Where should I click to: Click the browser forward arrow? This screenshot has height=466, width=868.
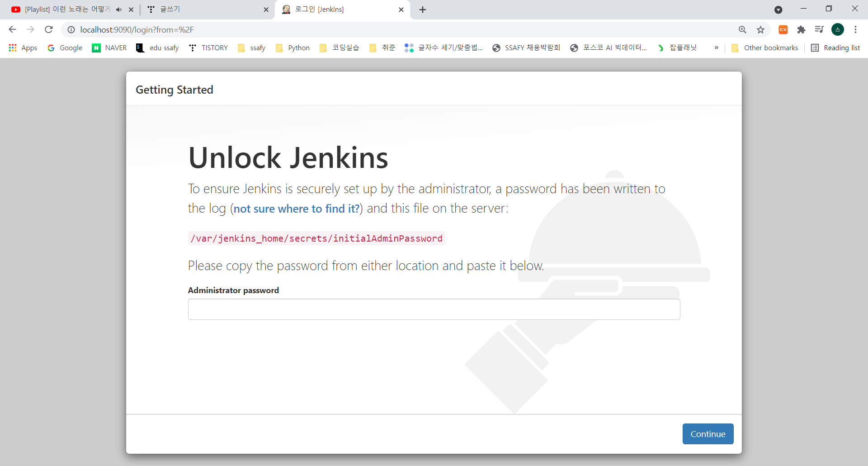click(x=30, y=29)
